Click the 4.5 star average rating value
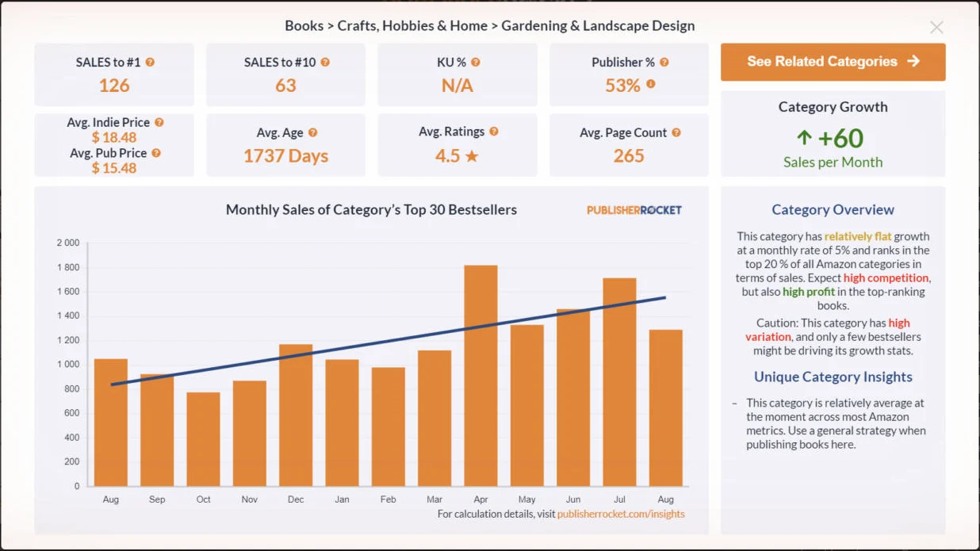 click(457, 155)
